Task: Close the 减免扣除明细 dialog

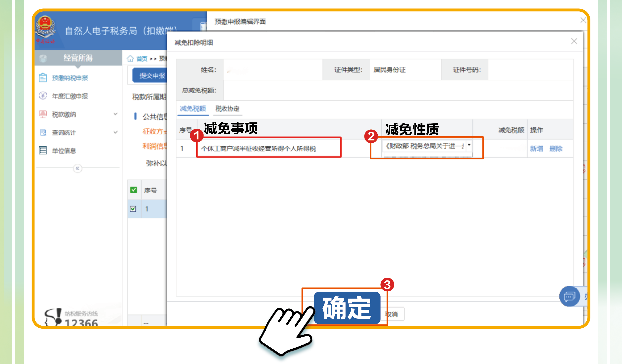Action: [574, 41]
